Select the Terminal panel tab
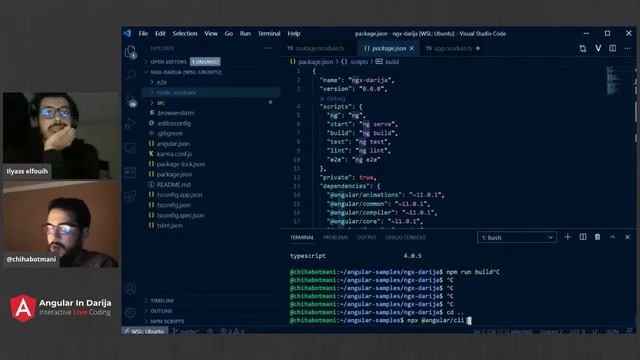This screenshot has height=360, width=640. pyautogui.click(x=302, y=238)
